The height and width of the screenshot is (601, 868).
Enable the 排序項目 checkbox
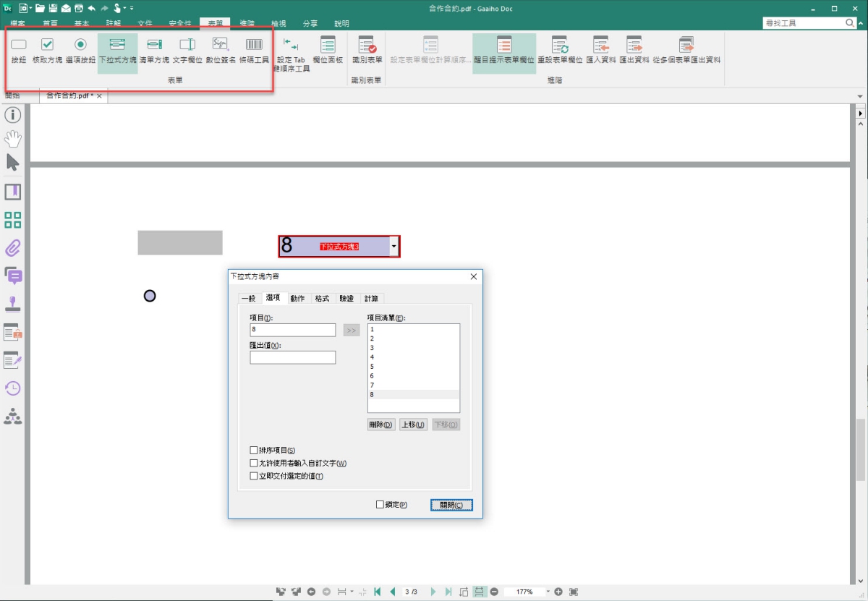[254, 451]
